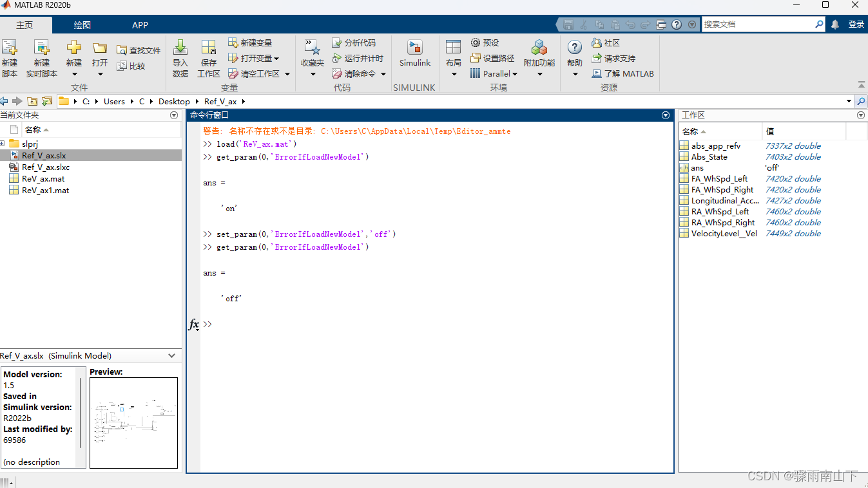Collapse the Ref_V_ax.slx details panel chevron
Screen dimensions: 868x488
tap(172, 355)
